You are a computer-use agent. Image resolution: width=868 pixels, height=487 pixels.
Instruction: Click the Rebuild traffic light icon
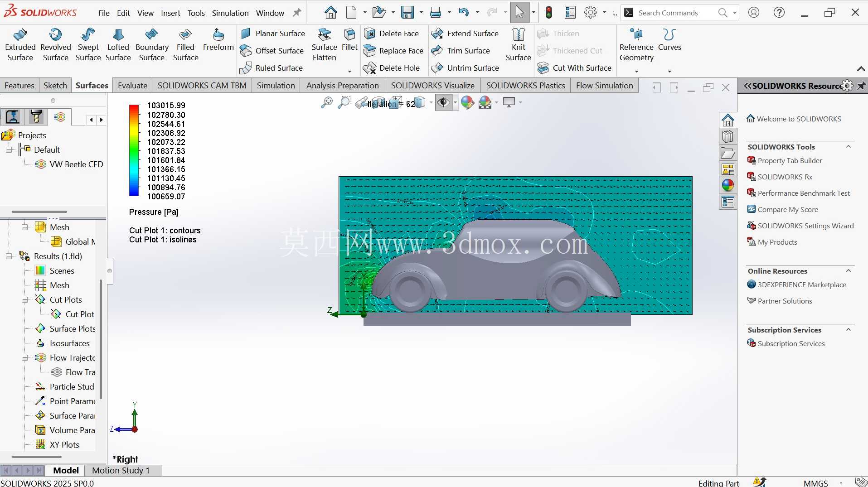click(549, 13)
